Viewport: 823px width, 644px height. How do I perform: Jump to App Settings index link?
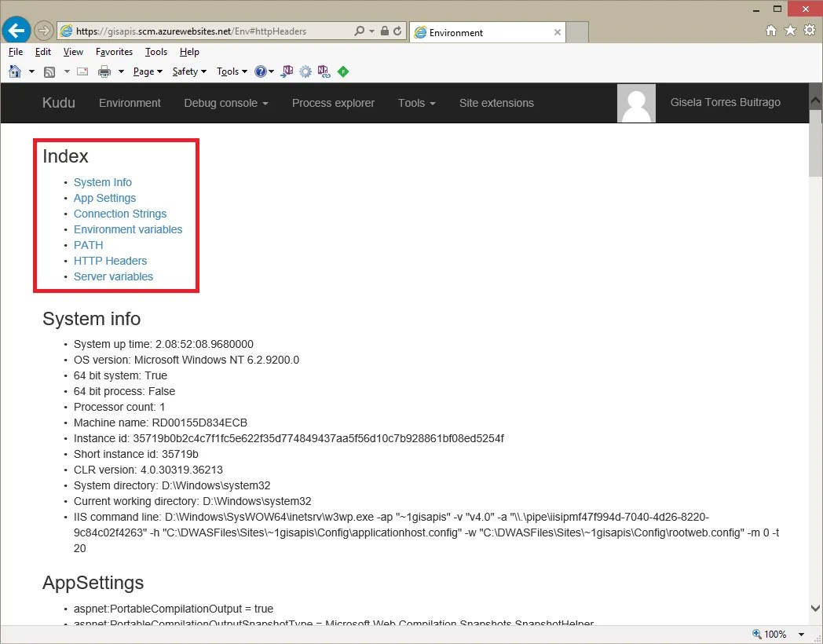click(105, 198)
